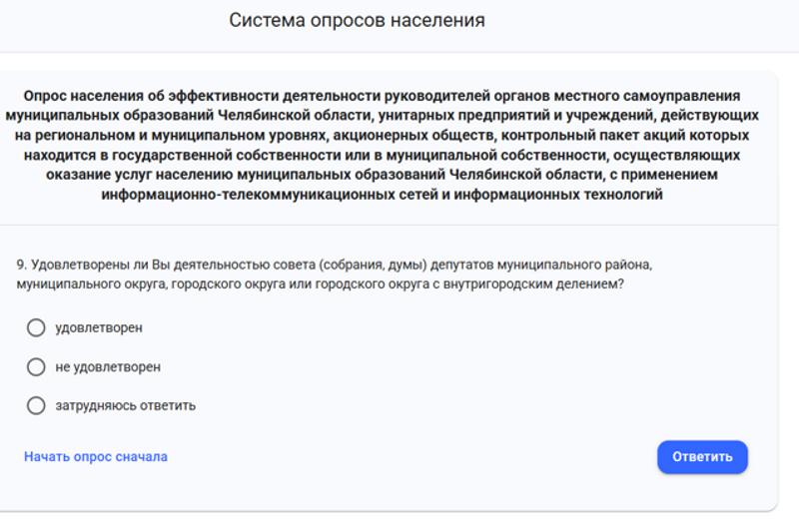
Task: Click heading line starting "Опрос населения об эффективности"
Action: pyautogui.click(x=383, y=96)
